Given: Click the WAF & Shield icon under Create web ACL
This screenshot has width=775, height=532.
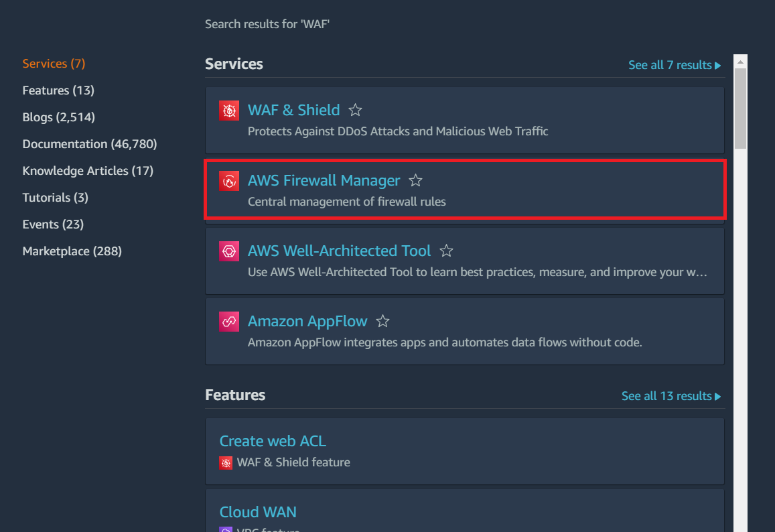Looking at the screenshot, I should (x=225, y=462).
